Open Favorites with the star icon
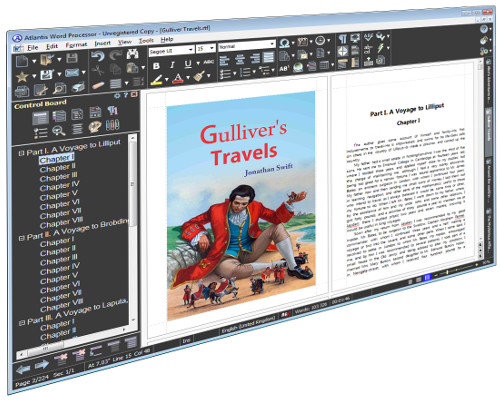500x400 pixels. [22, 77]
